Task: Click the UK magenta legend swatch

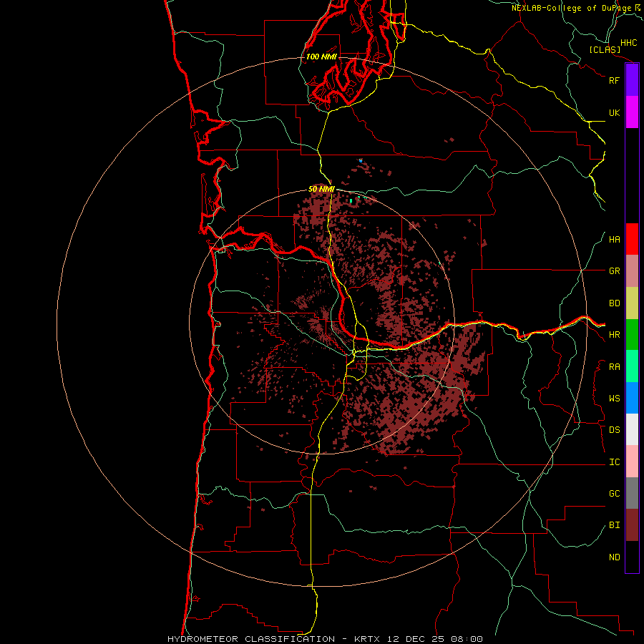Action: pos(632,112)
